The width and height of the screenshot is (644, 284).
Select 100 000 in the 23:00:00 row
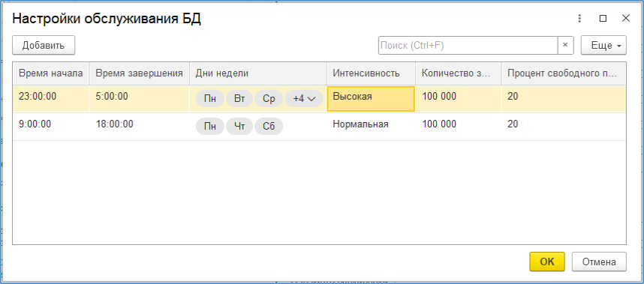point(459,99)
